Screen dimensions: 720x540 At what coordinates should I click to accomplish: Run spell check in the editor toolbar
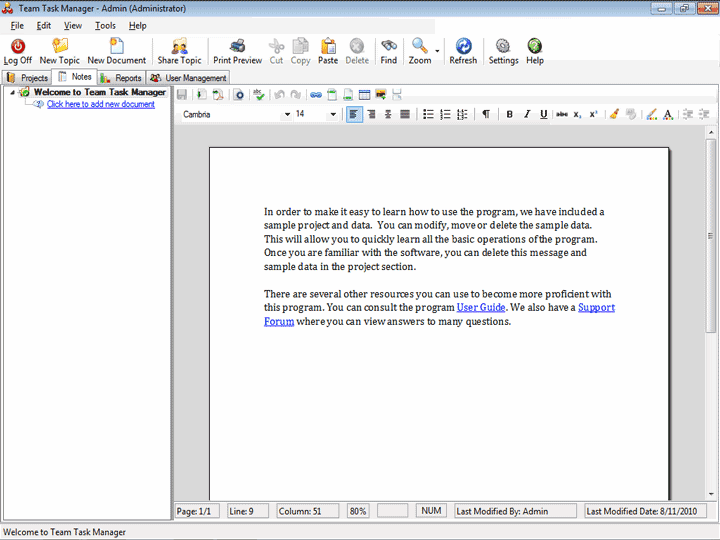click(259, 95)
